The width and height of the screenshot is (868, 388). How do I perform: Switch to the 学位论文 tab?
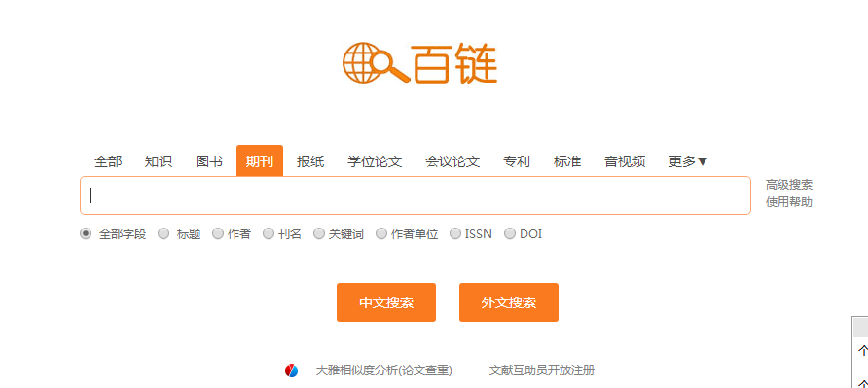[375, 161]
